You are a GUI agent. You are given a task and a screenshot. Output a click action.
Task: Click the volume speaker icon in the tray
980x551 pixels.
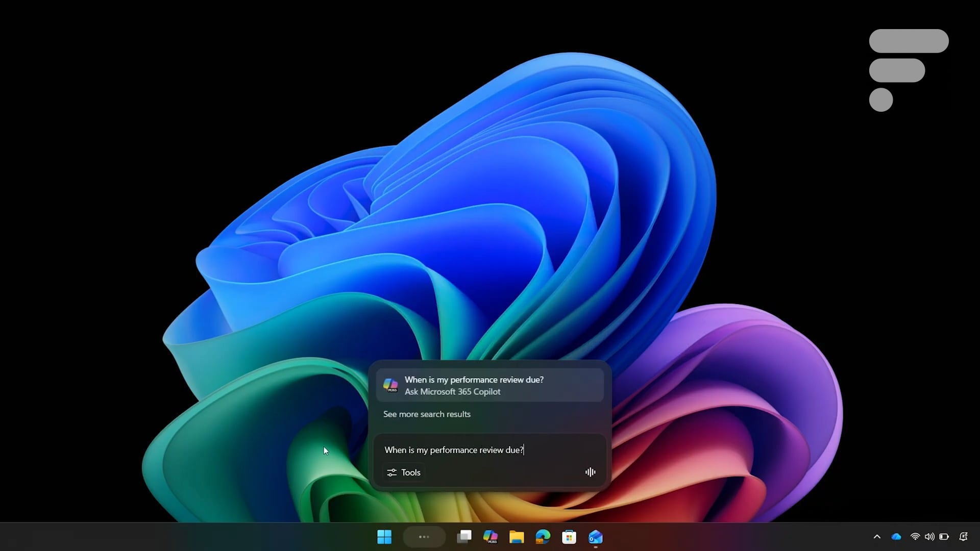(929, 537)
